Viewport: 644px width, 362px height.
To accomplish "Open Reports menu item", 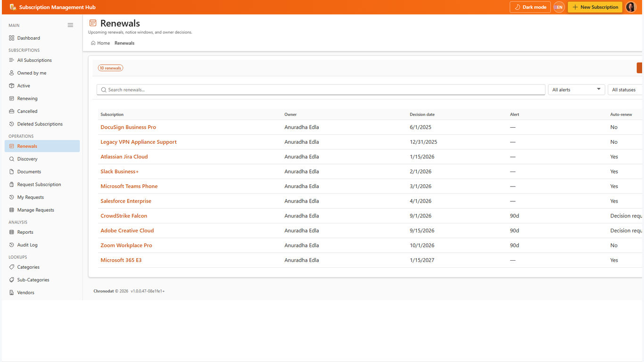I will pos(42,232).
